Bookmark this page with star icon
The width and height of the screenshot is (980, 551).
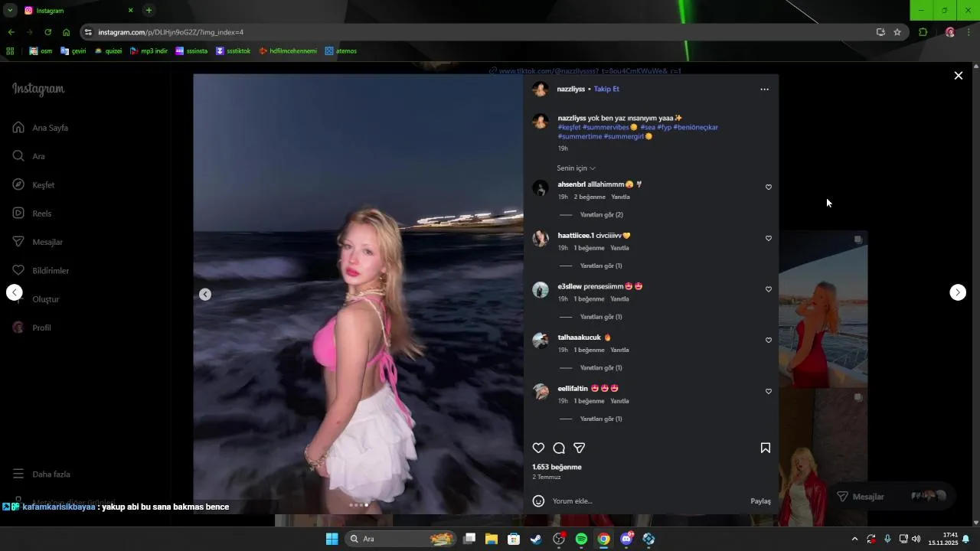click(x=897, y=32)
